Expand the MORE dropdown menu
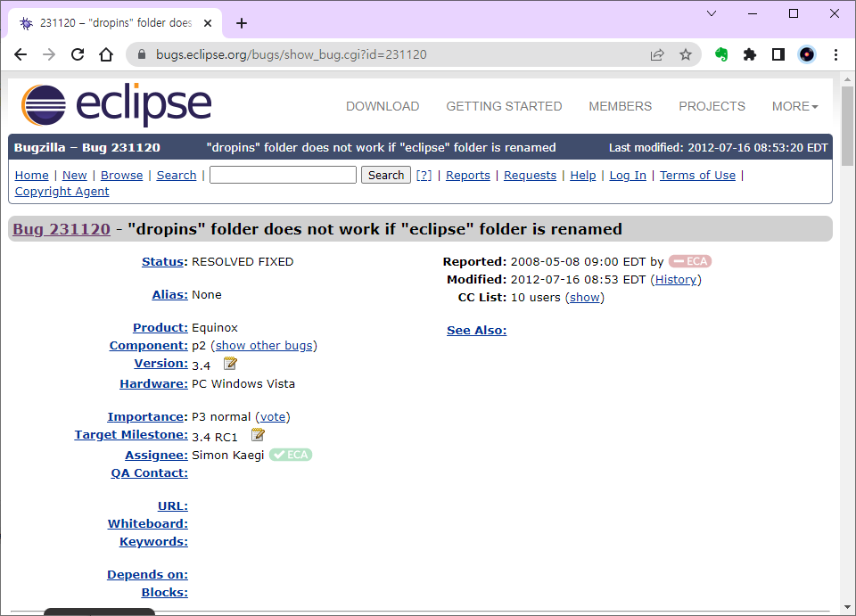The width and height of the screenshot is (856, 616). [x=794, y=106]
